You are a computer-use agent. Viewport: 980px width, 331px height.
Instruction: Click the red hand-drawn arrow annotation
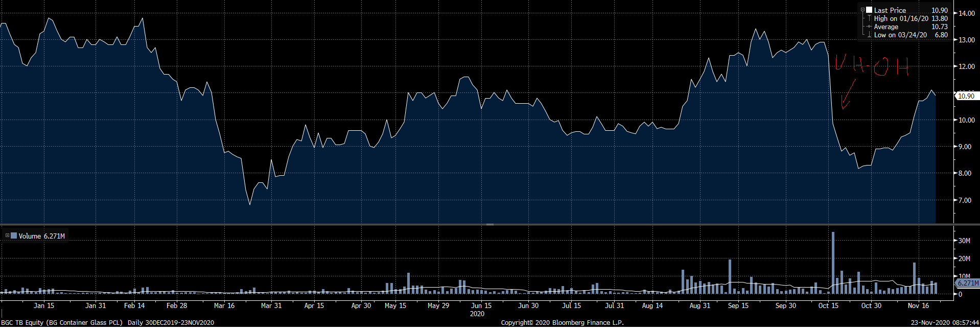(x=847, y=95)
